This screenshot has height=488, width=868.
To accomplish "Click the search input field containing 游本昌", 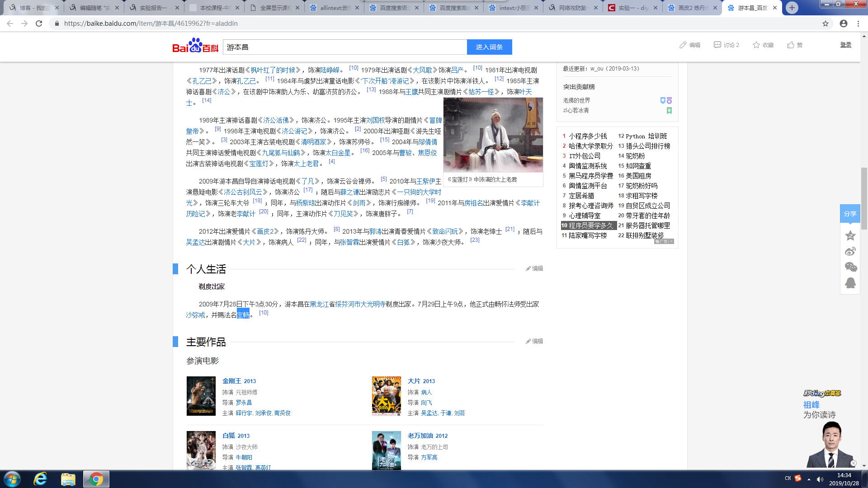I will click(x=344, y=47).
